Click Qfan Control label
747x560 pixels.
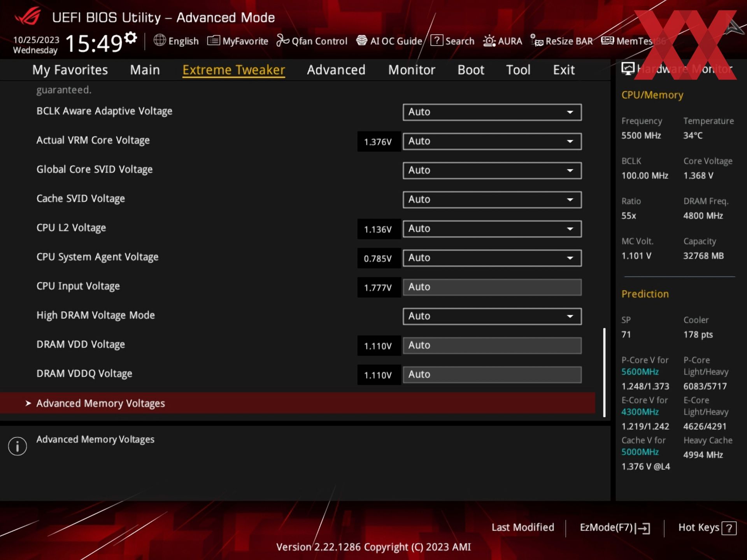point(319,41)
